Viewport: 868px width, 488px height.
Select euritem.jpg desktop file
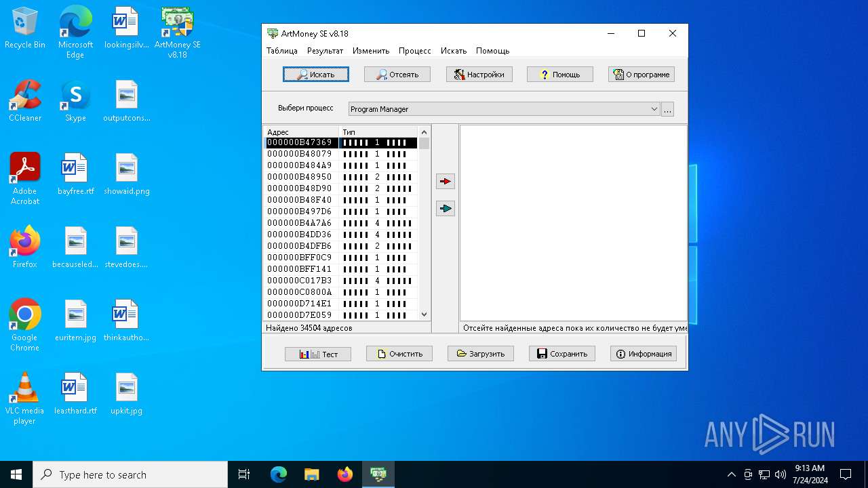[x=75, y=321]
